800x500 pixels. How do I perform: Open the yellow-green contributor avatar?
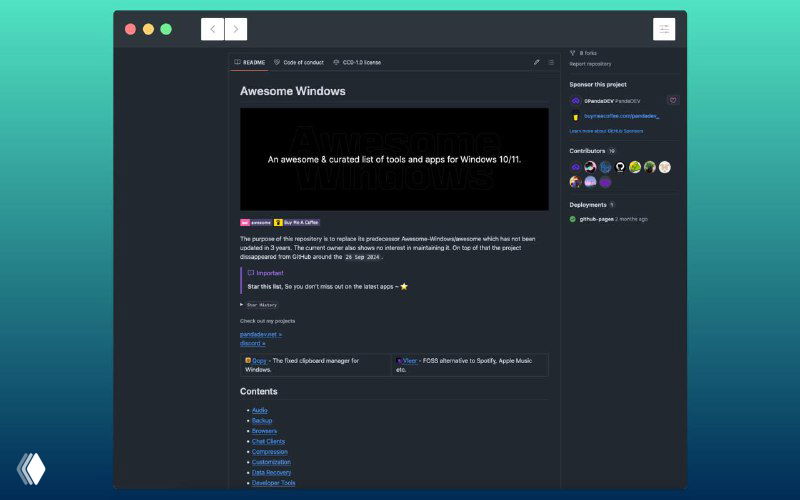[x=635, y=167]
